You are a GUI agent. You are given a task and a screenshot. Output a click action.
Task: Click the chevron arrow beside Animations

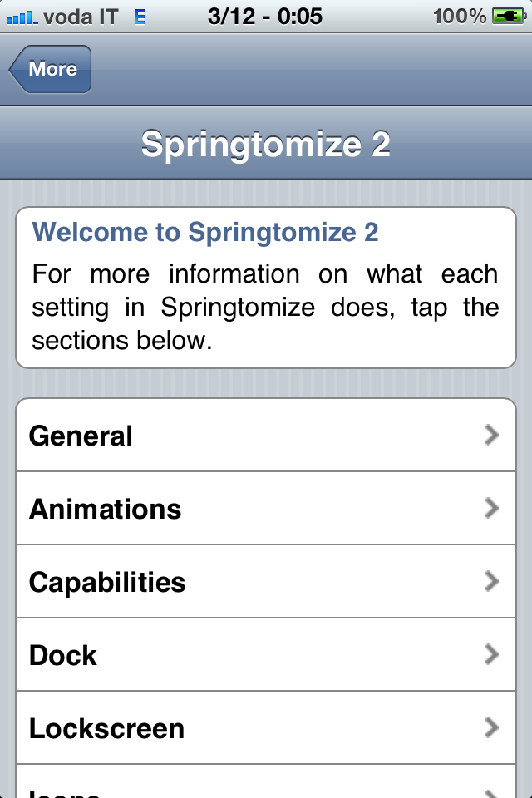coord(492,508)
